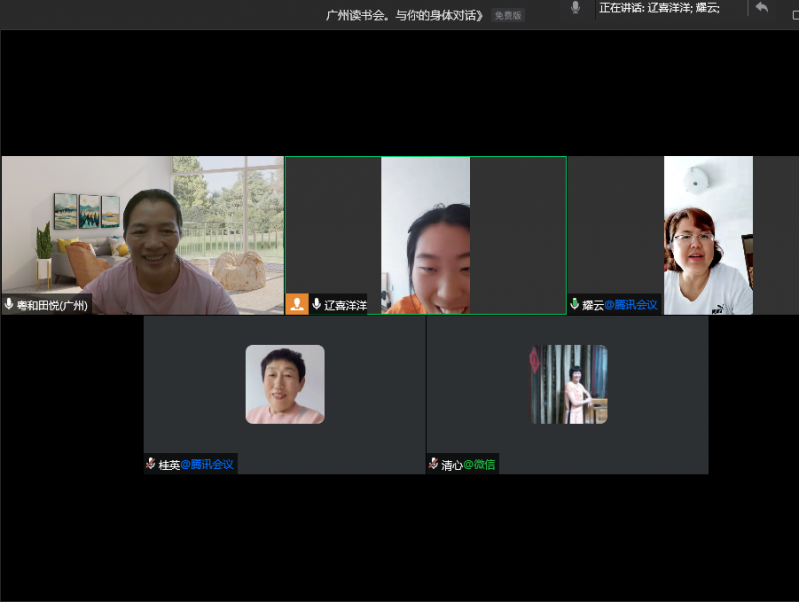Viewport: 799px width, 602px height.
Task: Click the meeting title 广州读书会
Action: click(405, 15)
